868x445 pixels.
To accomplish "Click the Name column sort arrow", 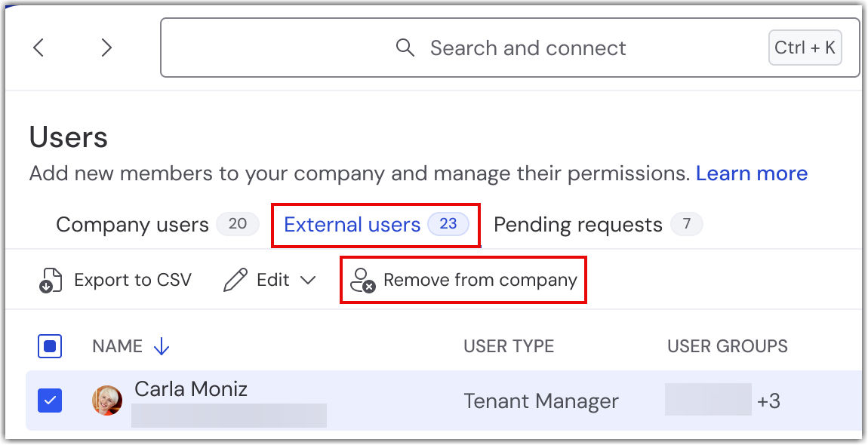I will tap(162, 346).
